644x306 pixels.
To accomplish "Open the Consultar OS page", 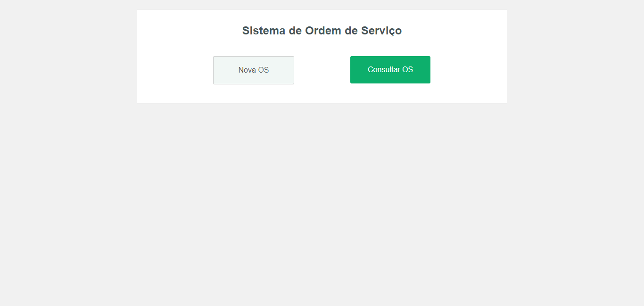I will tap(390, 70).
